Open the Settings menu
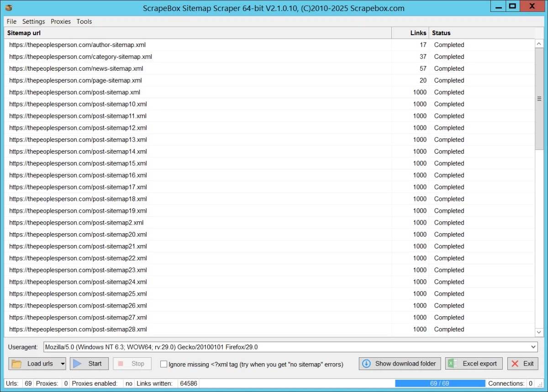Image resolution: width=548 pixels, height=392 pixels. click(x=34, y=21)
